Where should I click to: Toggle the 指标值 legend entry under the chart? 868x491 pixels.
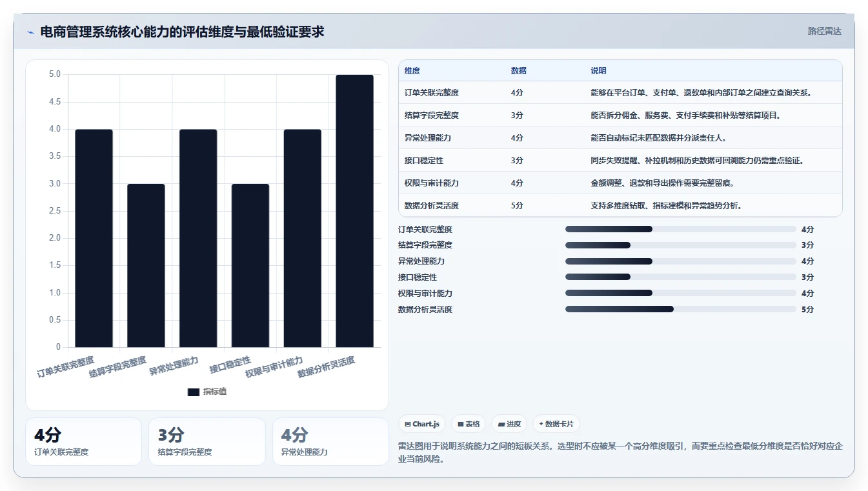pyautogui.click(x=207, y=392)
